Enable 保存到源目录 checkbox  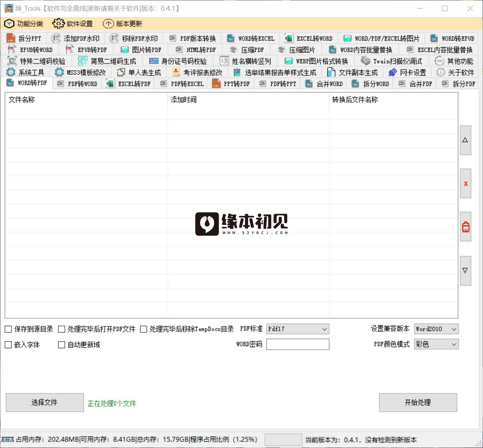click(x=8, y=329)
